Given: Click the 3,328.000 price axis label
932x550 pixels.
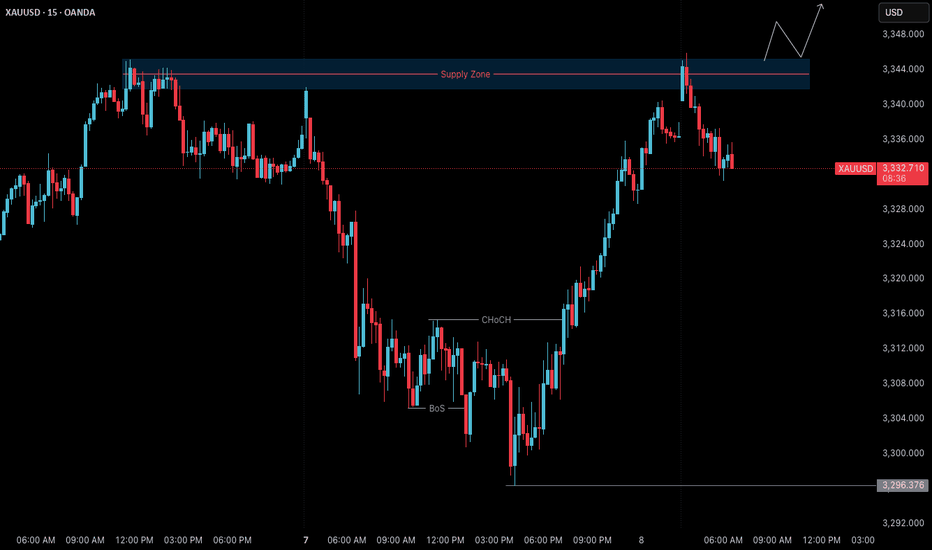Looking at the screenshot, I should tap(903, 209).
